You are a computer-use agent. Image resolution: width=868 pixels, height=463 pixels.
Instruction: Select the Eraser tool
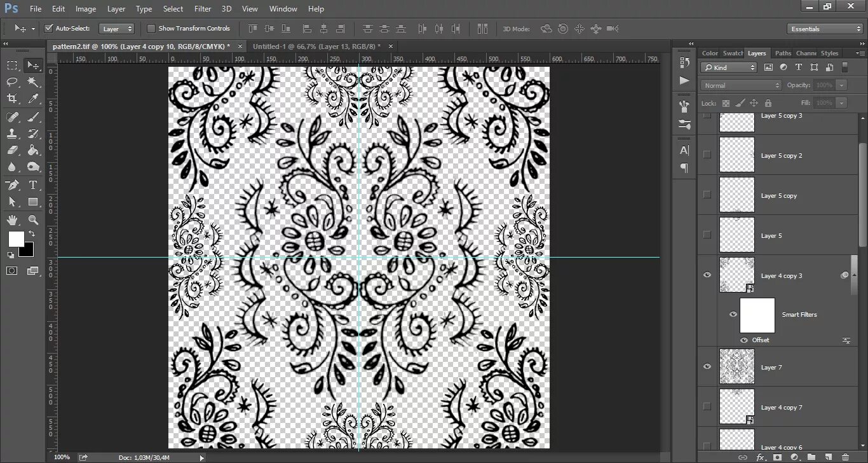12,150
